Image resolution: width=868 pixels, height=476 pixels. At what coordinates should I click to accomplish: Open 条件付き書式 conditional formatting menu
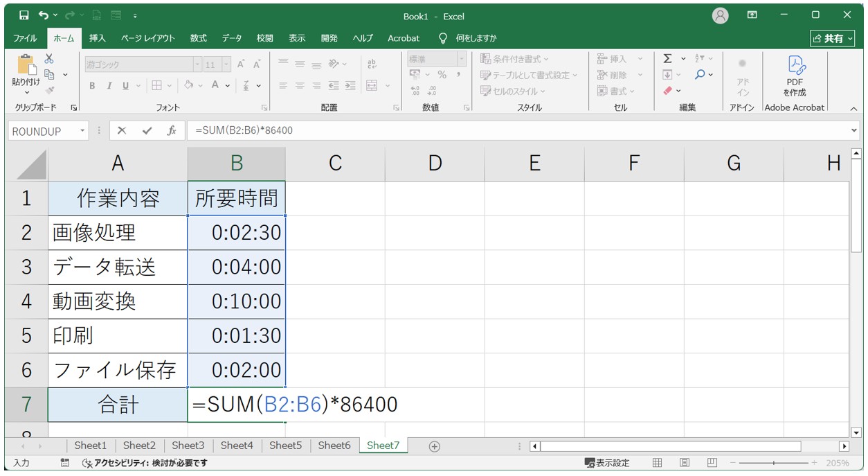click(x=515, y=59)
